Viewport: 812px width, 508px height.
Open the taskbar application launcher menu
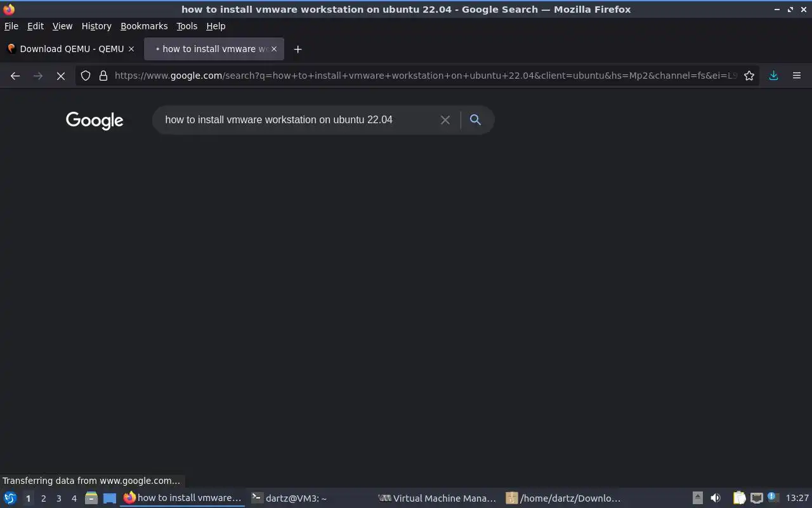point(10,498)
